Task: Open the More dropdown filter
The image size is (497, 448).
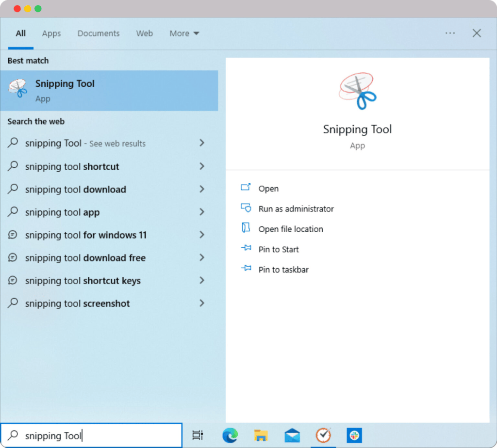Action: point(184,33)
